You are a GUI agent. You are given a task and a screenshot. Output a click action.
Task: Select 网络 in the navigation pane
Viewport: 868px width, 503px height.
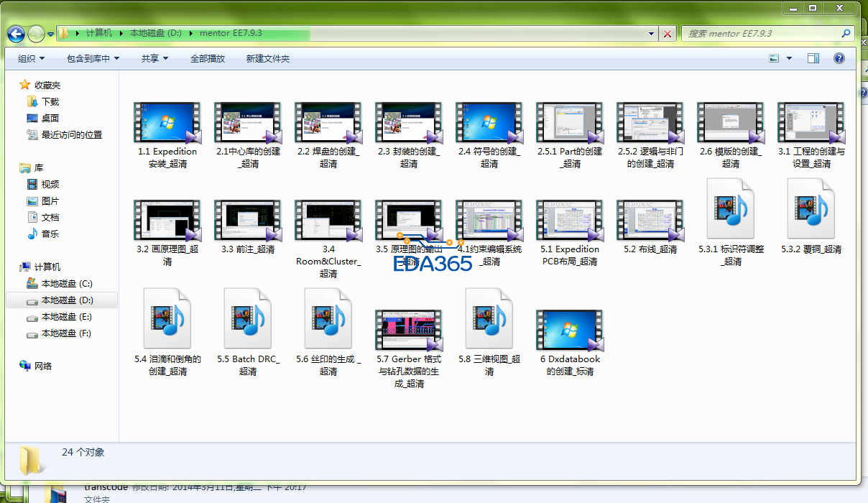point(36,366)
